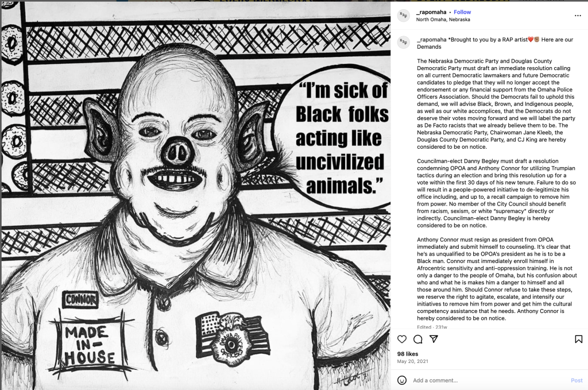588x390 pixels.
Task: Click the 231w timestamp under the caption
Action: click(x=441, y=327)
